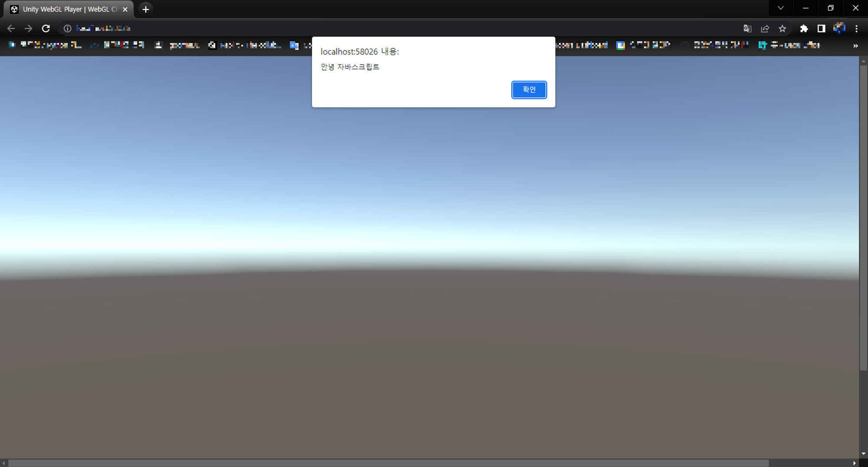Open the Google Translate page icon
The image size is (868, 467).
pyautogui.click(x=747, y=28)
